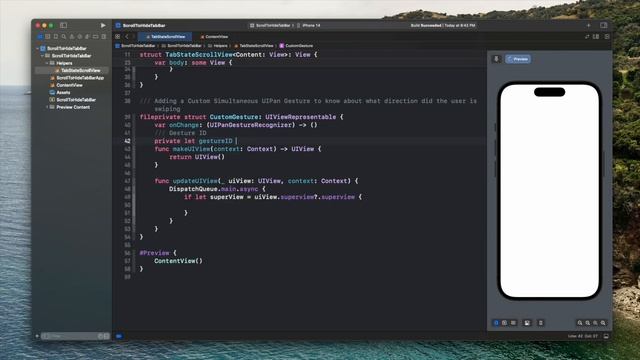Go back in editor history
Image resolution: width=640 pixels, height=360 pixels.
click(x=127, y=37)
